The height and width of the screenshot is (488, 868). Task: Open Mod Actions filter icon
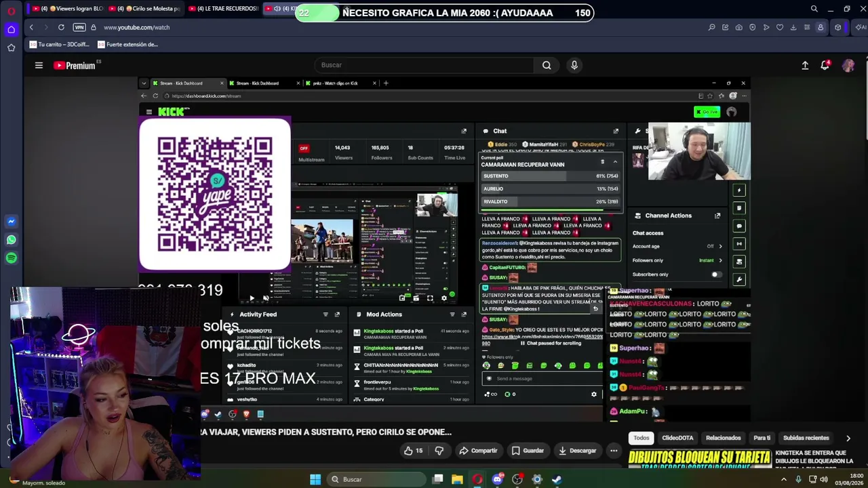coord(452,314)
